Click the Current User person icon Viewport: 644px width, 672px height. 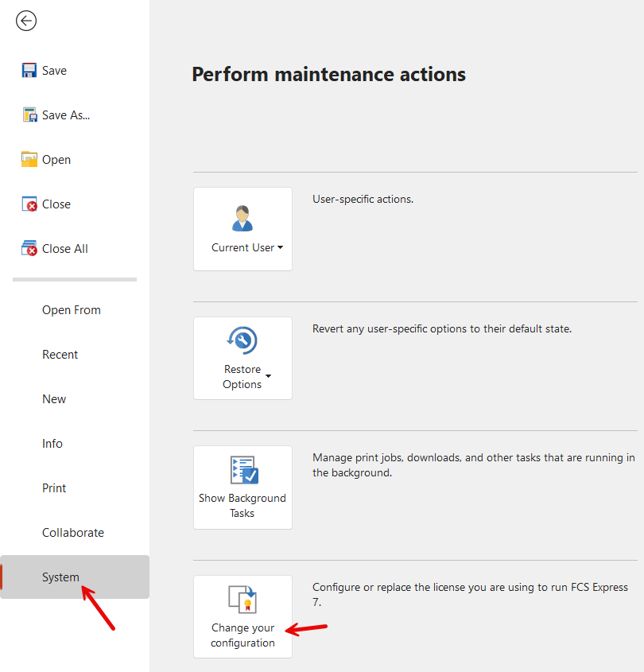242,219
